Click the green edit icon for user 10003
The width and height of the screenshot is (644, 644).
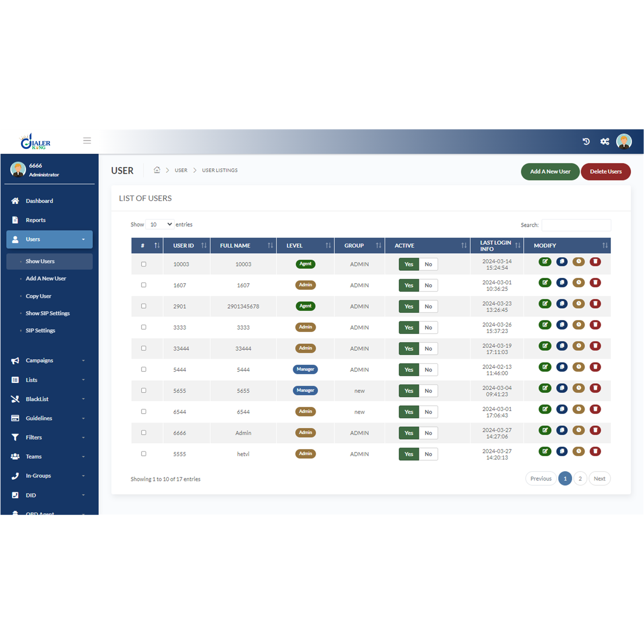point(545,262)
